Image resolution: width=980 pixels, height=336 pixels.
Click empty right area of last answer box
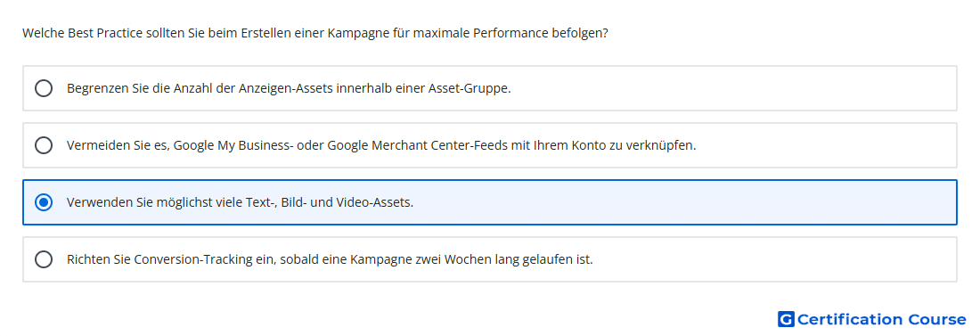[775, 259]
